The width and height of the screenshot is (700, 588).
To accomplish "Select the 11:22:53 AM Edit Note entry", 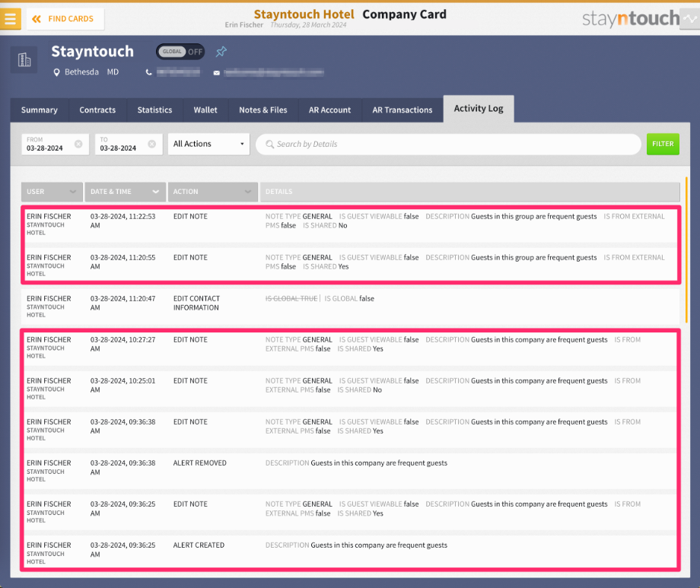I will (351, 224).
